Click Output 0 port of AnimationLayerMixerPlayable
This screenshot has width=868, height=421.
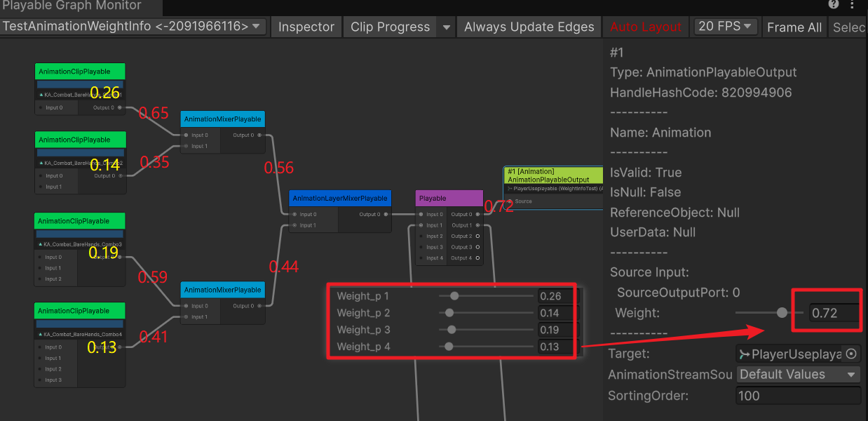pos(386,215)
